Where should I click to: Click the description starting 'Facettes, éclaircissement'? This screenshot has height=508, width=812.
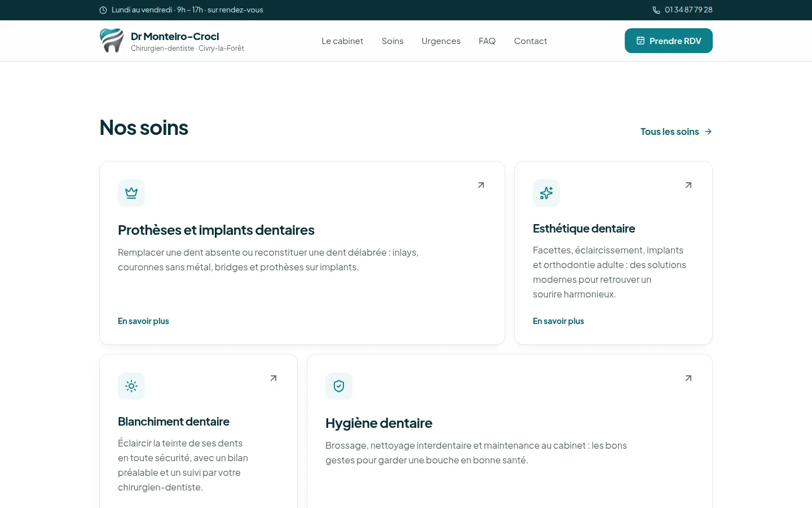click(x=610, y=272)
